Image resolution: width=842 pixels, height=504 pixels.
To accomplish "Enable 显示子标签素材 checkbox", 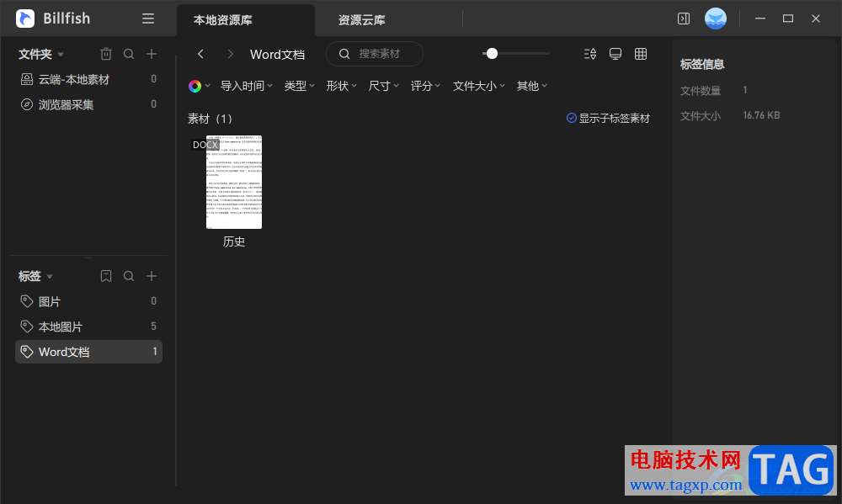I will 572,118.
